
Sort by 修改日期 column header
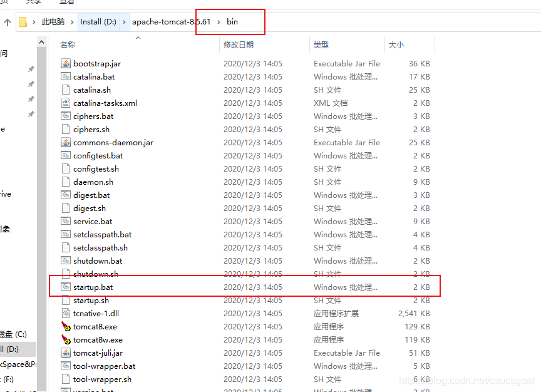pyautogui.click(x=239, y=45)
